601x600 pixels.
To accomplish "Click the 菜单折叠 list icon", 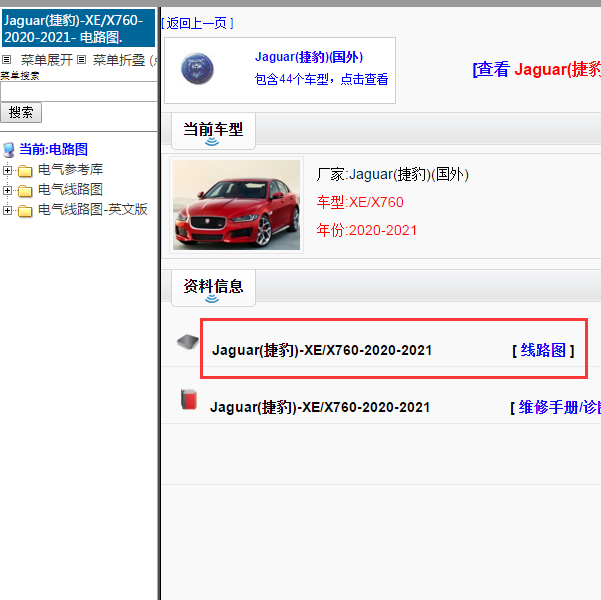I will point(81,59).
